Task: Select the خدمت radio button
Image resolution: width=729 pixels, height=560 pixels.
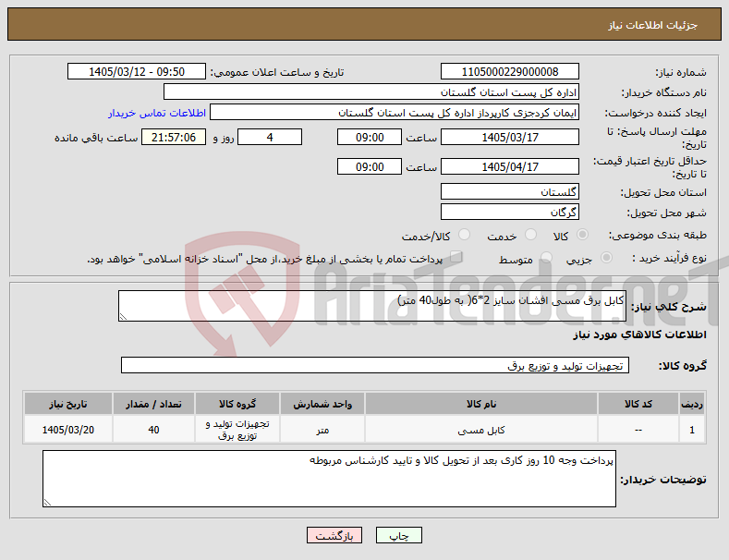Action: (530, 235)
